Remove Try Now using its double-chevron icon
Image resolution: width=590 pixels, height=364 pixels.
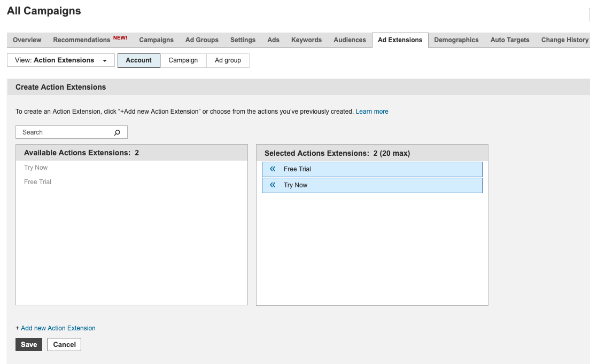click(273, 185)
